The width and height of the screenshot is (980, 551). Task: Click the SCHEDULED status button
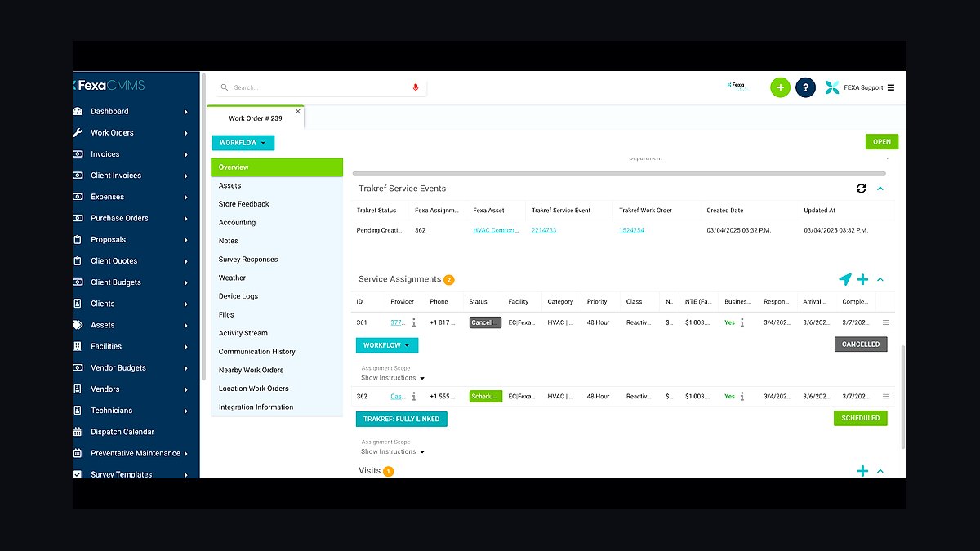click(861, 418)
